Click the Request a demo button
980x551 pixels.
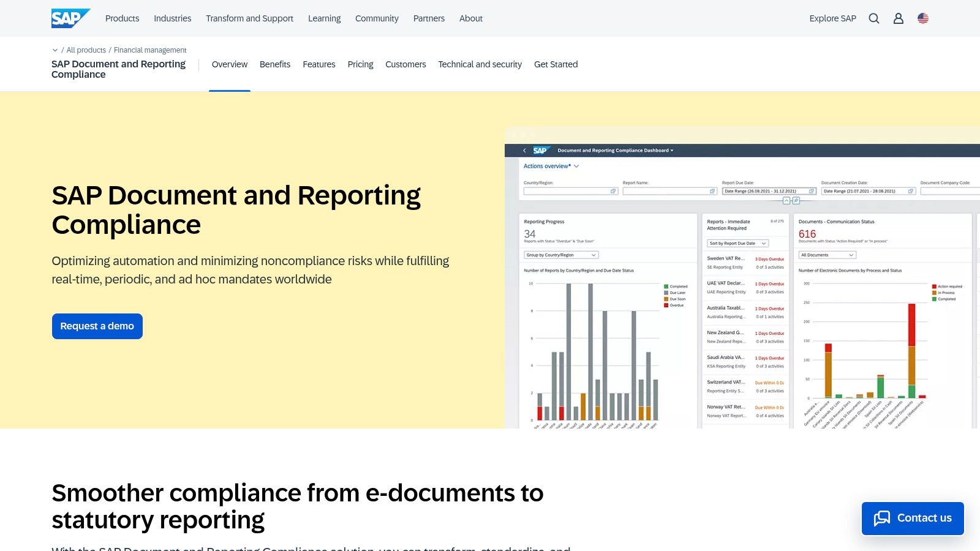click(x=97, y=326)
